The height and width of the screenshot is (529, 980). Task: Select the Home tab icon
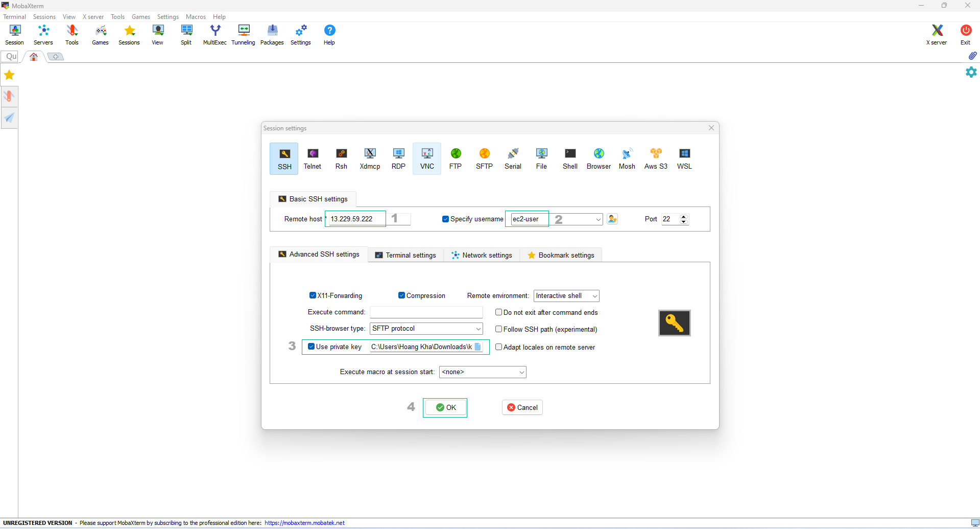[x=34, y=57]
